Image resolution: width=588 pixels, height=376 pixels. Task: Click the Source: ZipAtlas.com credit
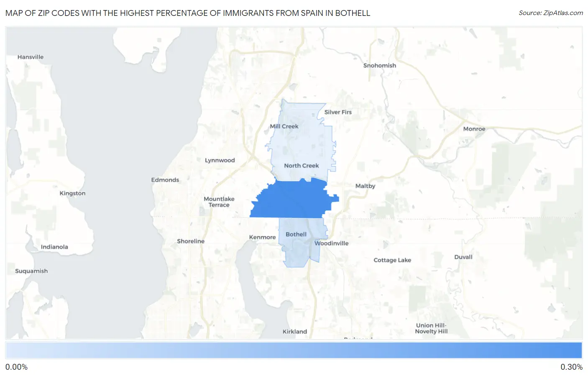tap(551, 13)
